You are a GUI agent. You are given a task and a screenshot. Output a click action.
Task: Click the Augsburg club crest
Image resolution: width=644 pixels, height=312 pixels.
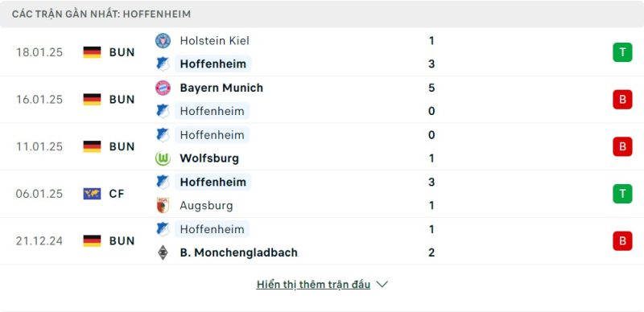163,205
